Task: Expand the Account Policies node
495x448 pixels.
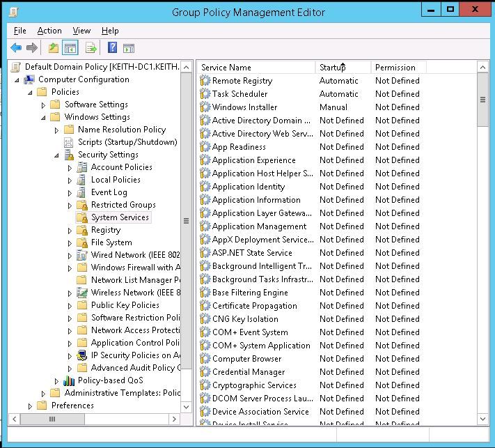Action: [70, 168]
